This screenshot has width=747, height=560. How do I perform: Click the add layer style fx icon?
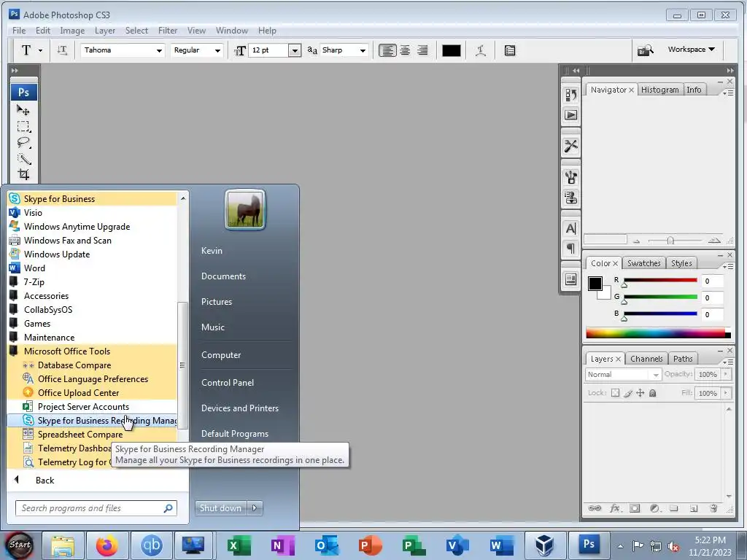(614, 508)
